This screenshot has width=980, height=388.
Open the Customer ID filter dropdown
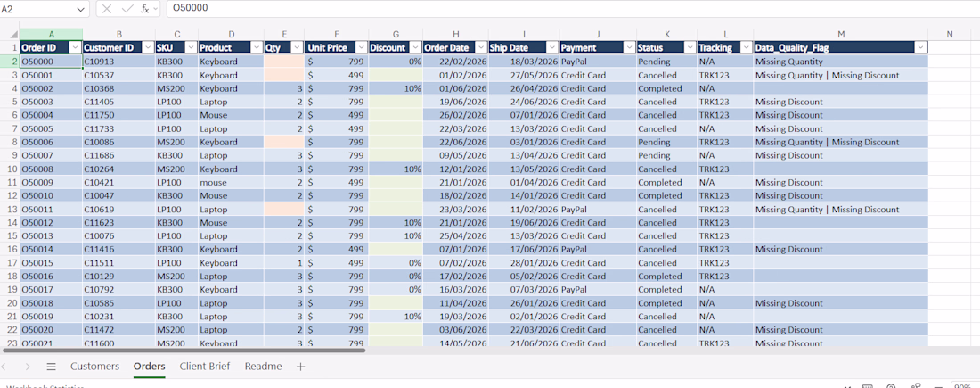click(x=148, y=47)
